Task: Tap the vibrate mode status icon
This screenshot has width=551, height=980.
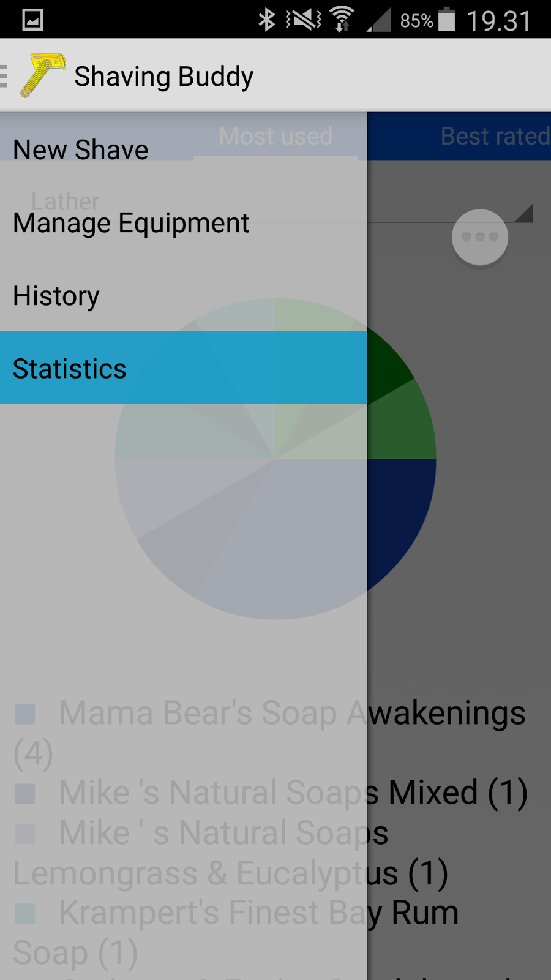Action: click(x=304, y=20)
